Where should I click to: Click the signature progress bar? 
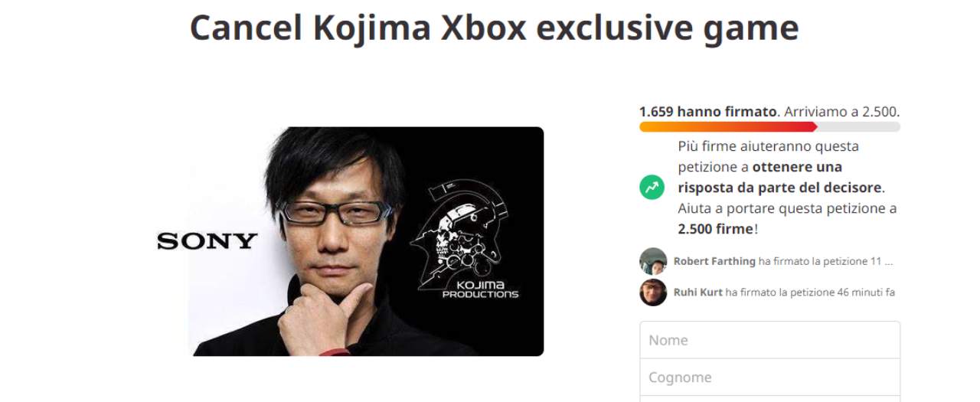[x=769, y=127]
